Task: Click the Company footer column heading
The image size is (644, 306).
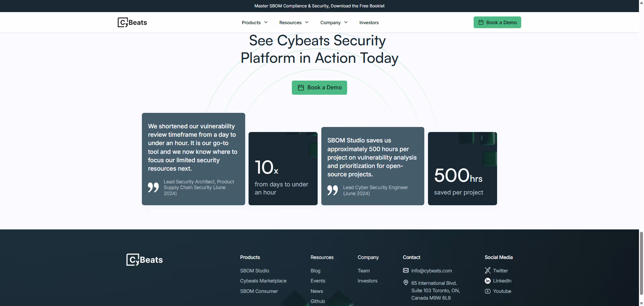Action: click(368, 257)
